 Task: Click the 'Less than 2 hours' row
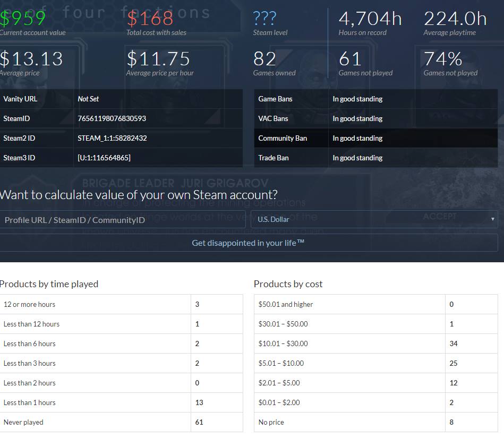pyautogui.click(x=121, y=383)
